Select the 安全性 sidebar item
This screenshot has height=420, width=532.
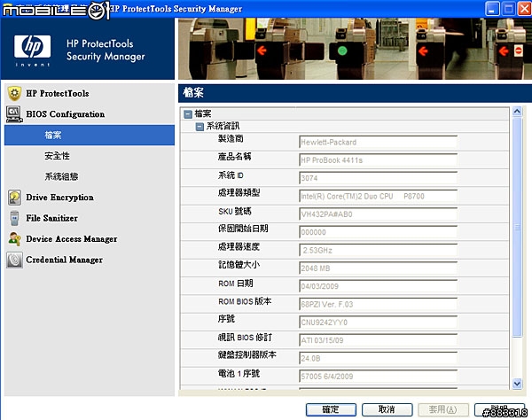(57, 156)
